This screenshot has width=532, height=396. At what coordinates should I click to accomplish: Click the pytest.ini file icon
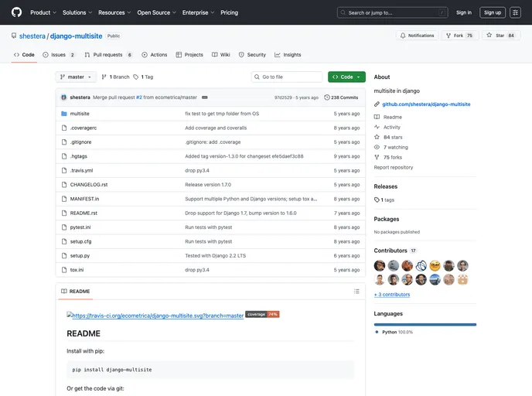pyautogui.click(x=64, y=227)
